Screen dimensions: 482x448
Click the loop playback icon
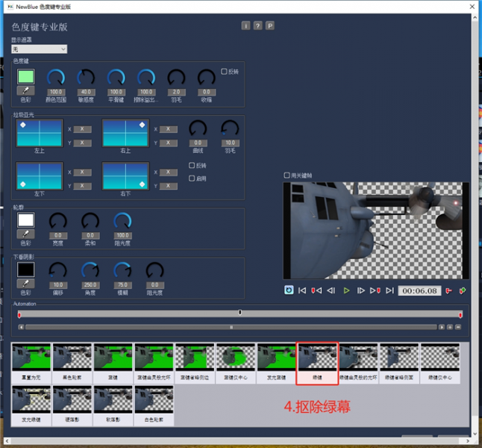289,290
